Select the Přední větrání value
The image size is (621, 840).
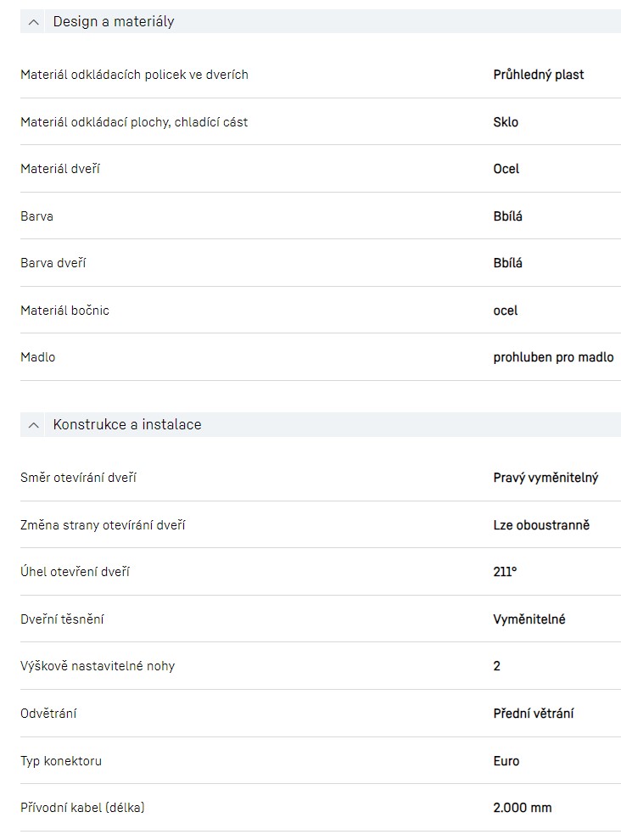point(533,714)
